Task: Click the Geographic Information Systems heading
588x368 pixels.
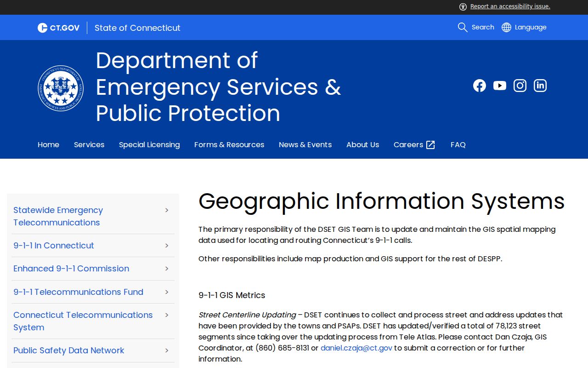Action: 382,201
